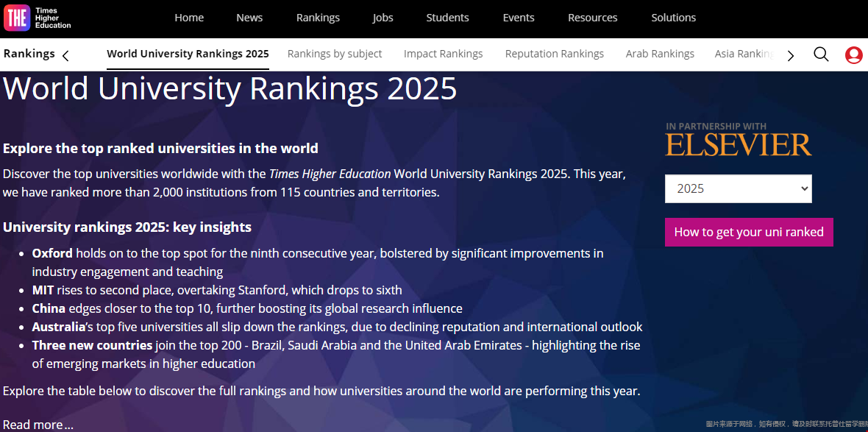Image resolution: width=868 pixels, height=432 pixels.
Task: Switch to Impact Rankings tab
Action: (444, 54)
